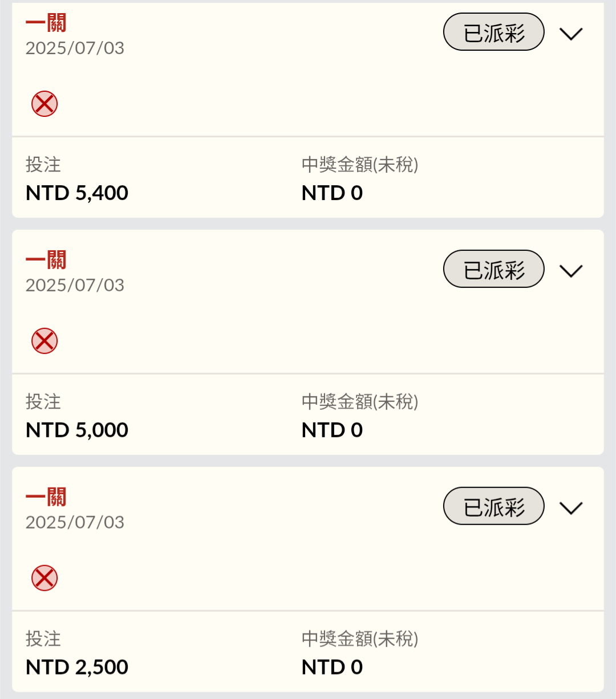Click the 2025/07/03 date on the NTD 5,000 card
Viewport: 616px width, 699px height.
(x=75, y=285)
